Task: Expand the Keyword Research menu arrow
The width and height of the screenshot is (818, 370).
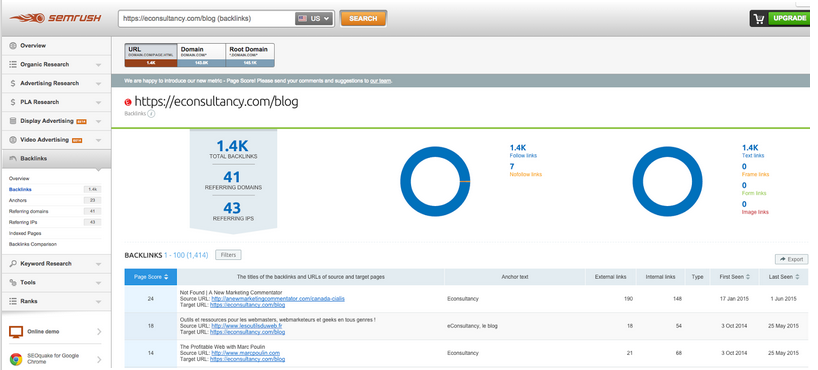Action: [99, 264]
